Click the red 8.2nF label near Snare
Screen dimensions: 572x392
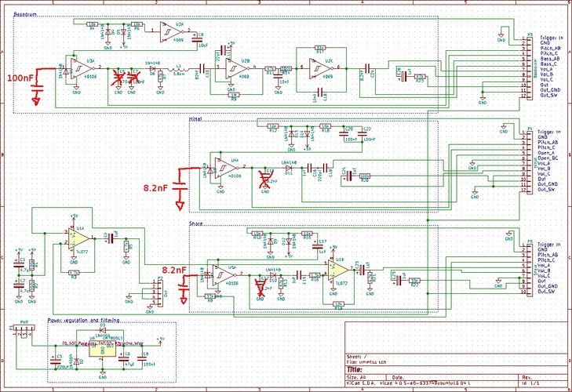172,271
